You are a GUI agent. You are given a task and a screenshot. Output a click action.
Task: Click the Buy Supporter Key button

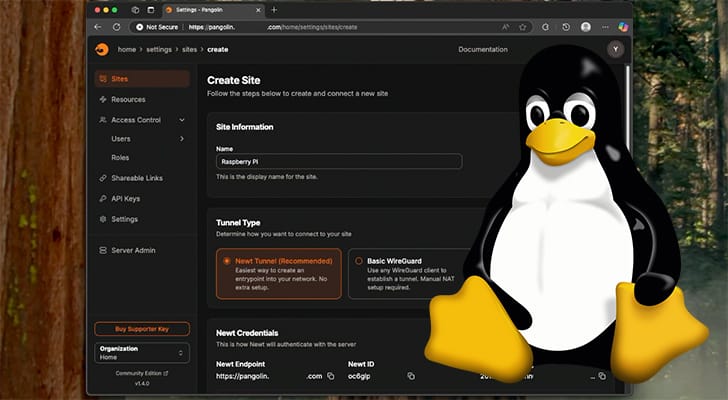click(142, 329)
